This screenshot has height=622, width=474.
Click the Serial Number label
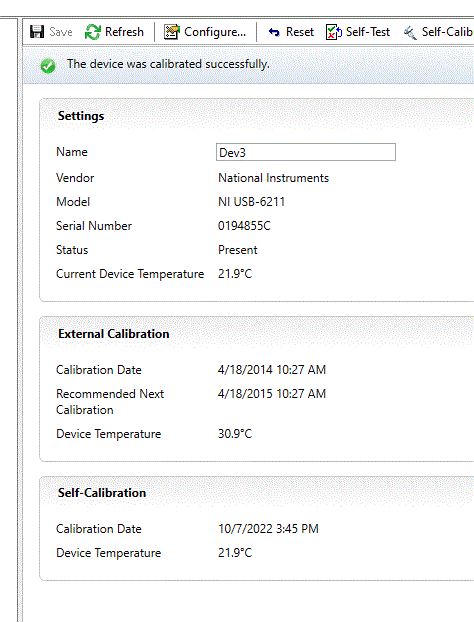click(x=94, y=226)
